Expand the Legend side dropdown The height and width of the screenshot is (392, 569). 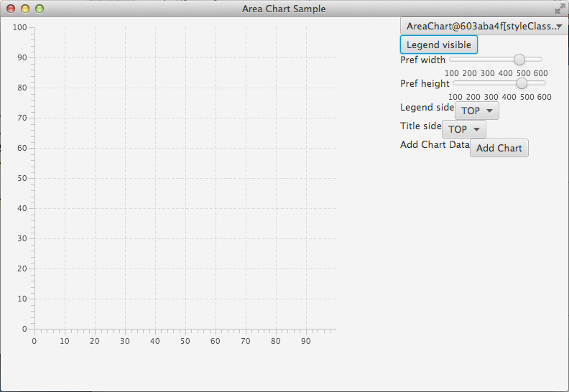[477, 111]
